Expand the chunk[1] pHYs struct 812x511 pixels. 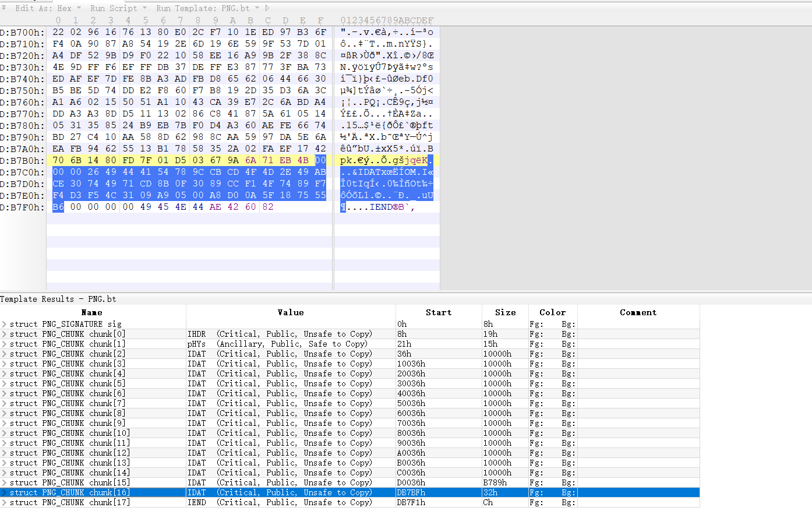(x=4, y=344)
